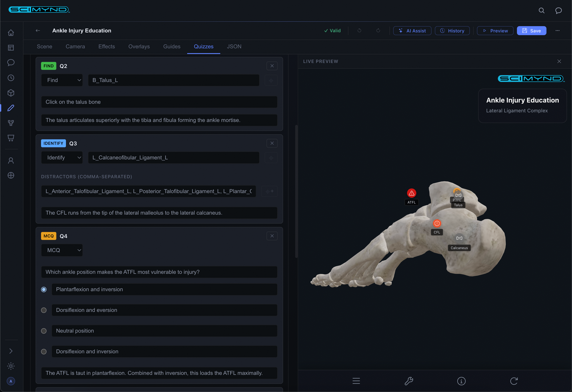The width and height of the screenshot is (572, 392).
Task: Click the info icon under the live preview
Action: point(461,381)
